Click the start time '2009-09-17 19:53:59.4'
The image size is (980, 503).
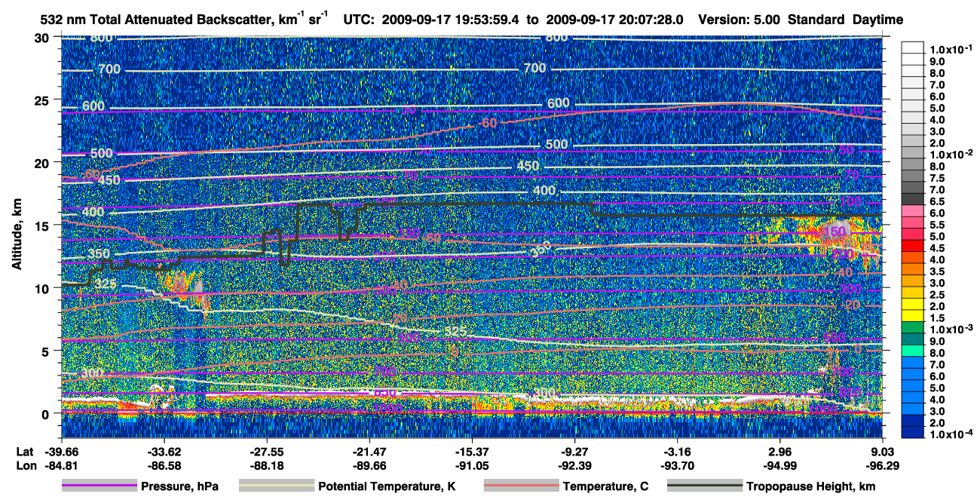coord(452,20)
